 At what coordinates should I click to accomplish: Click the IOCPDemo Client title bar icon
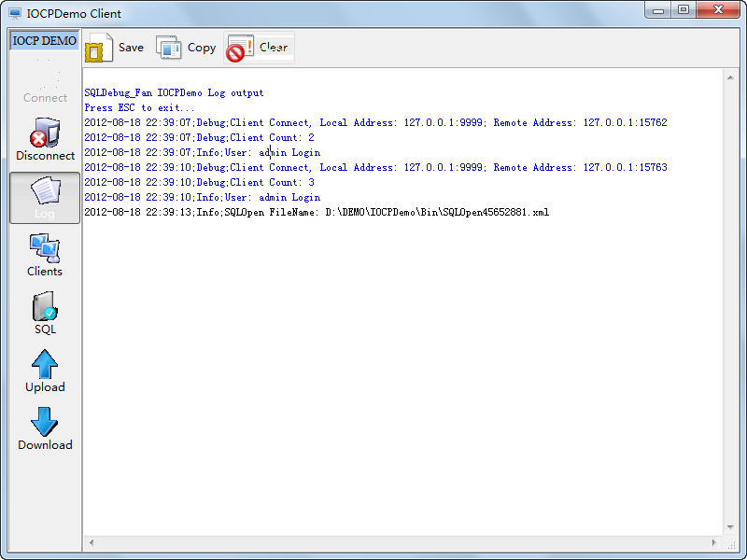click(x=15, y=14)
